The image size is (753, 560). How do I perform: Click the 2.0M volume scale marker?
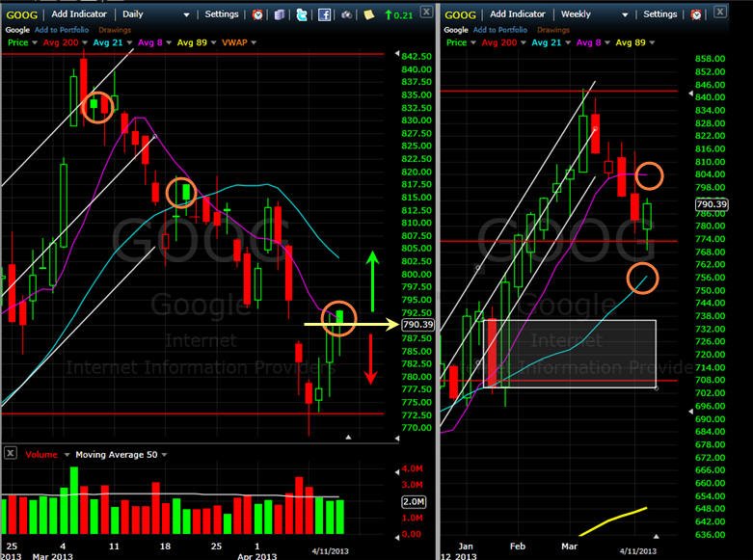click(x=414, y=502)
